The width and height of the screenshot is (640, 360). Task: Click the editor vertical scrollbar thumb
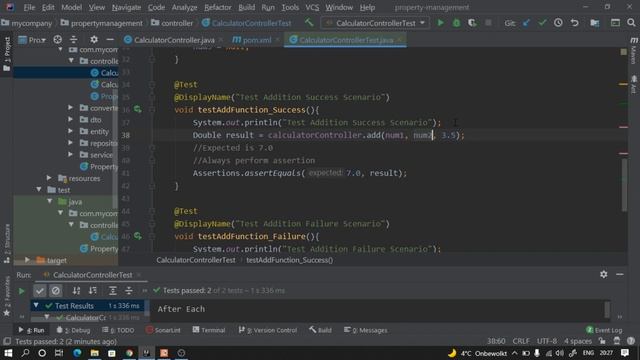click(624, 186)
